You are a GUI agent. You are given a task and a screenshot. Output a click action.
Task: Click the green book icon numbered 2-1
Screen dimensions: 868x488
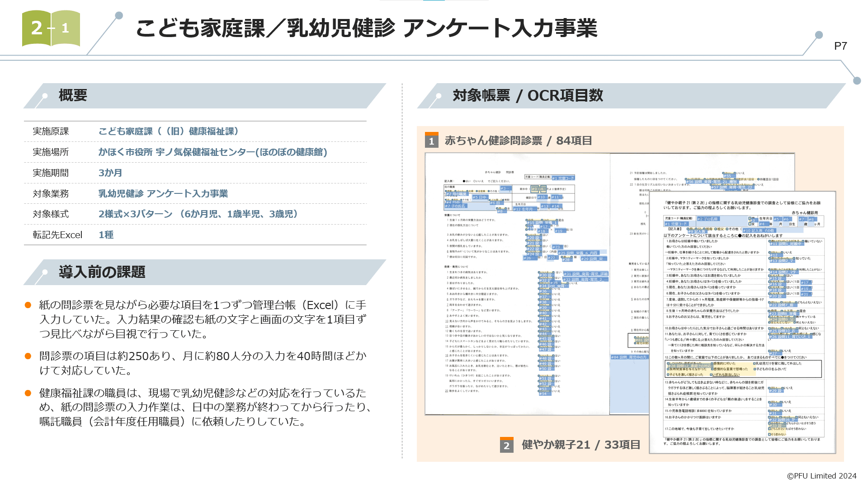tap(51, 28)
